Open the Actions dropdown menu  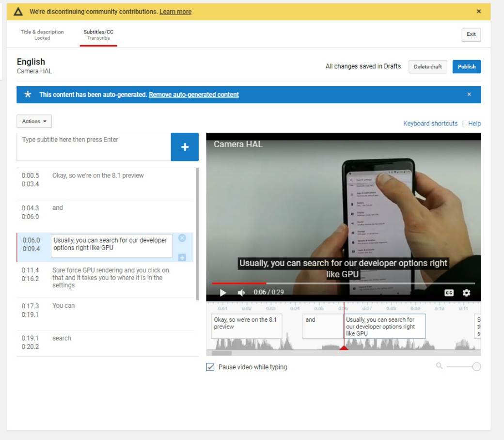[33, 121]
